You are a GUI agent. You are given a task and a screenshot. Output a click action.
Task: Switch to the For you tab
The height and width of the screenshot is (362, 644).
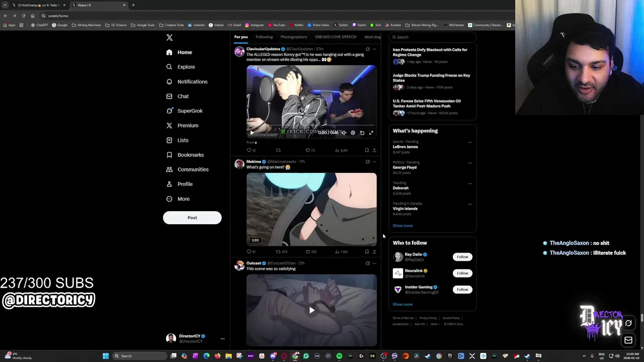241,37
